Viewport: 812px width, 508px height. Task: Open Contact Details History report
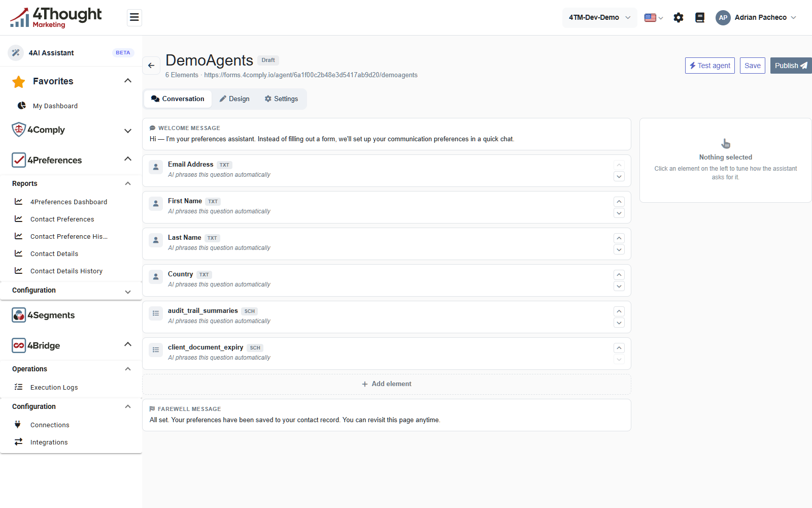pyautogui.click(x=66, y=271)
